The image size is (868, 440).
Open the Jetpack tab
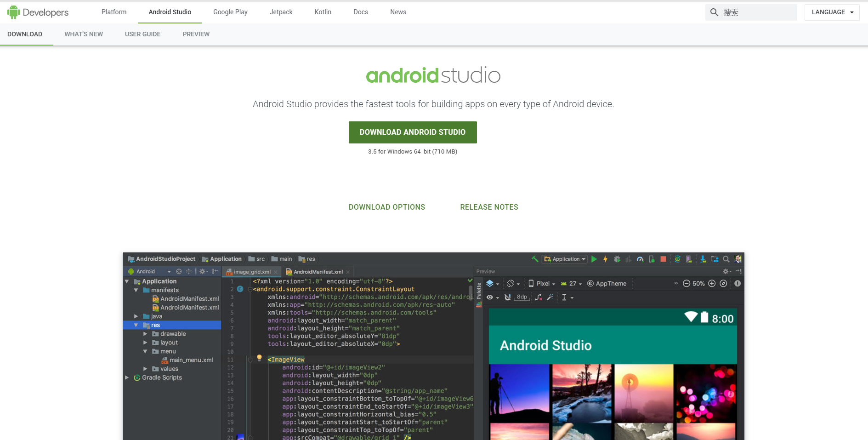[281, 12]
